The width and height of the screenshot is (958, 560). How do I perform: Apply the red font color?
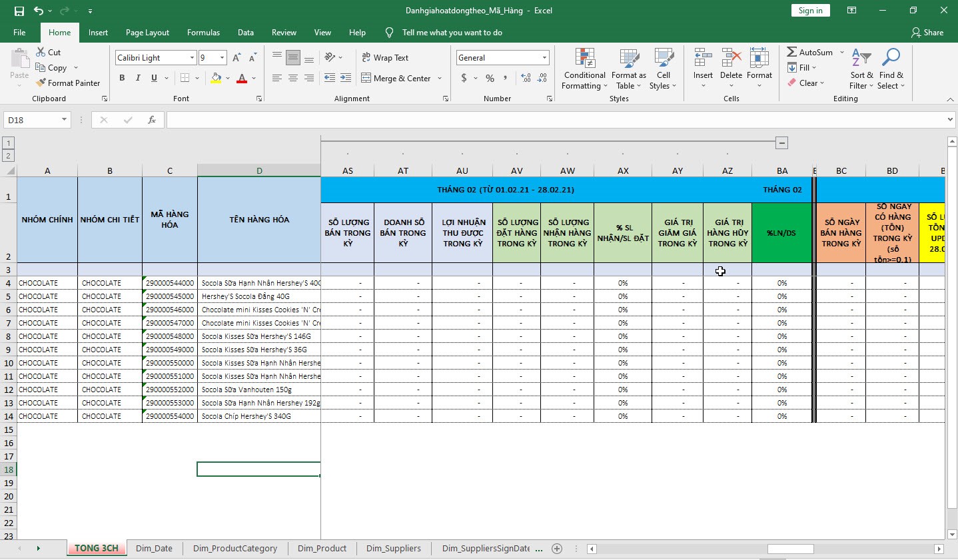242,79
